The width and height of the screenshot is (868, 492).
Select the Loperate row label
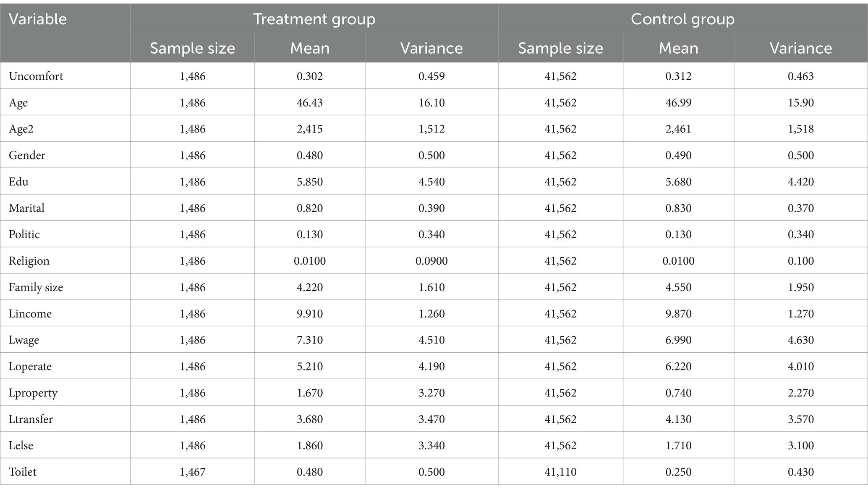30,367
